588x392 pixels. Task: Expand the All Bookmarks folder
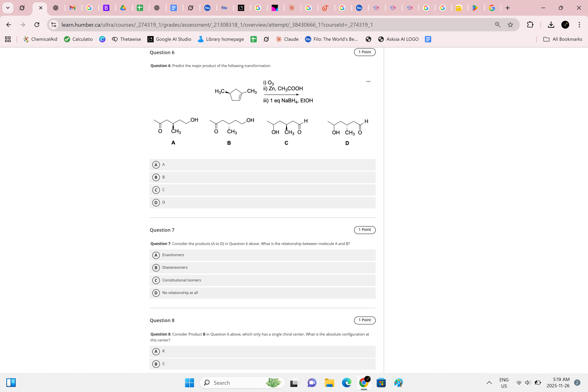pos(563,39)
